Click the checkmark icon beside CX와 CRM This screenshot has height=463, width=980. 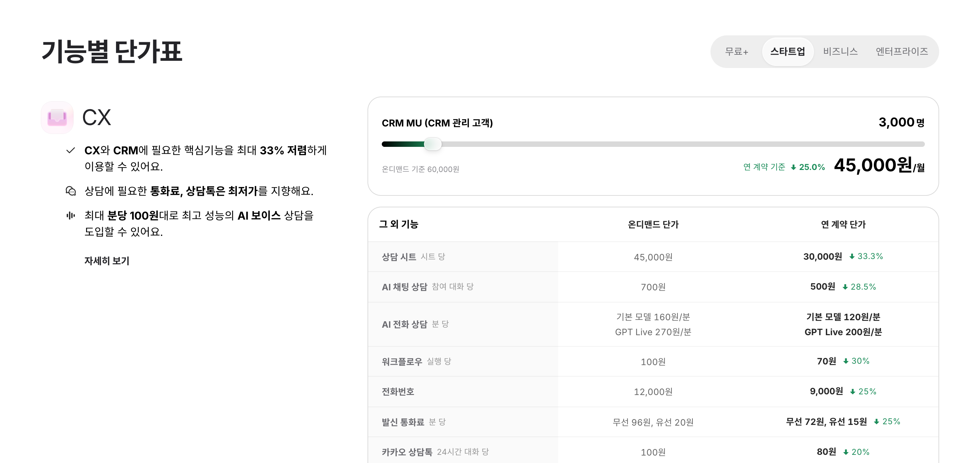click(70, 150)
